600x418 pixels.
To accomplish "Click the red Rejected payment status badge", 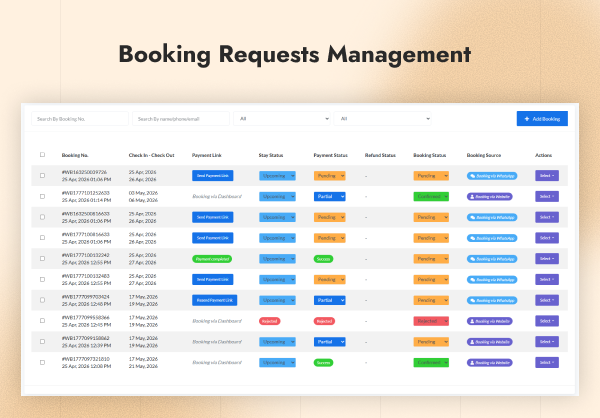I will 324,321.
